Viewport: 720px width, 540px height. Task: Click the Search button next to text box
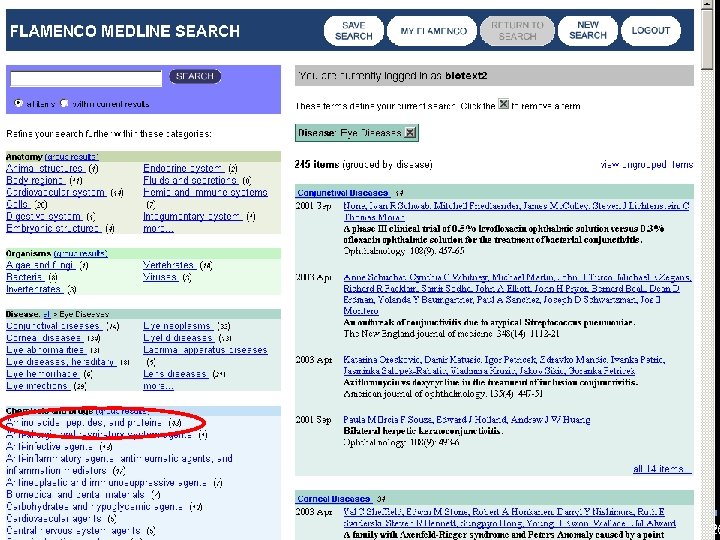(x=195, y=76)
